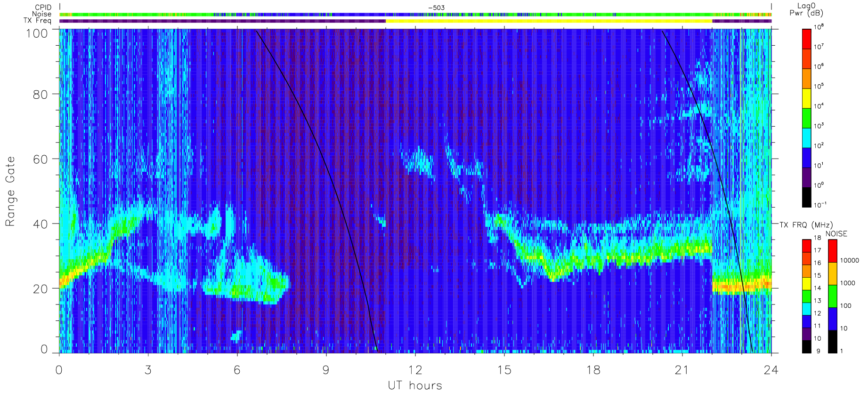Click the 'Range Gate' axis label
The image size is (868, 400).
(10, 191)
